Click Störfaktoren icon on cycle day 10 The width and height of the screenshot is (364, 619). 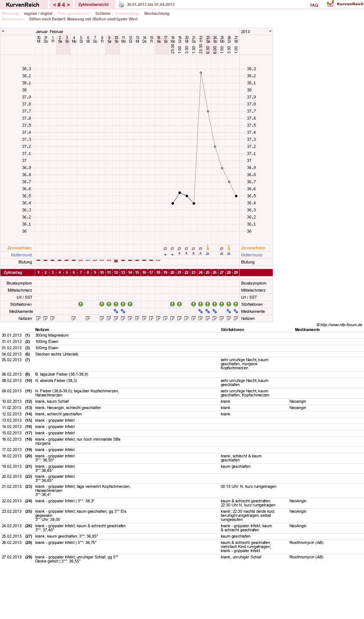pyautogui.click(x=102, y=304)
